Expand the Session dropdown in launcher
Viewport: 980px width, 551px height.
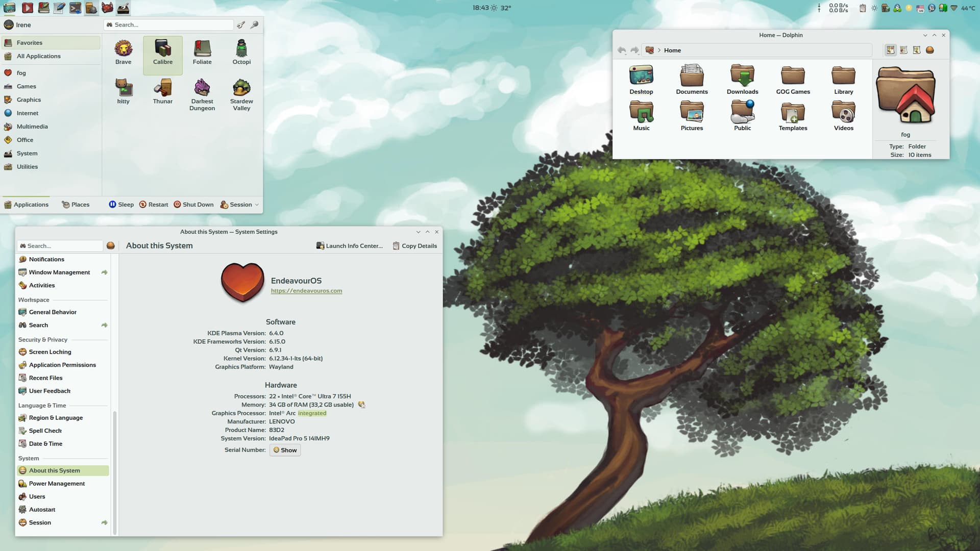click(239, 205)
